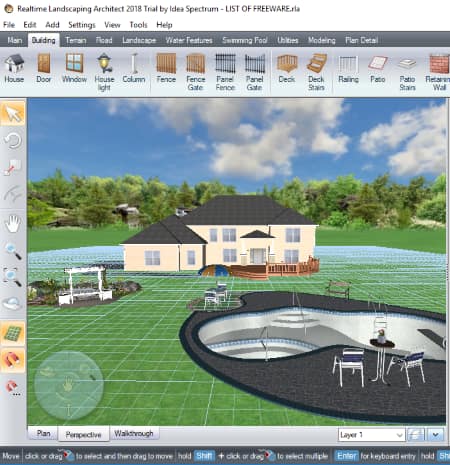The height and width of the screenshot is (465, 450).
Task: Switch to the Utilities tab
Action: (x=288, y=40)
